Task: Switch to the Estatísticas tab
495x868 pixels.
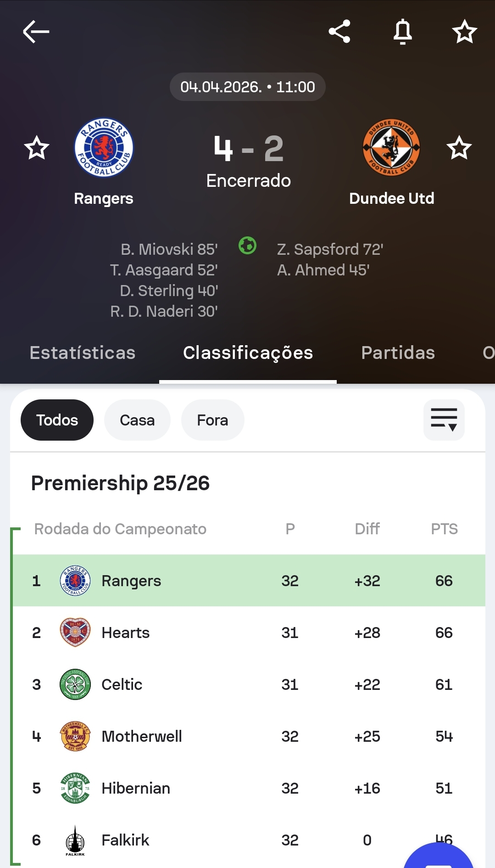Action: (x=83, y=353)
